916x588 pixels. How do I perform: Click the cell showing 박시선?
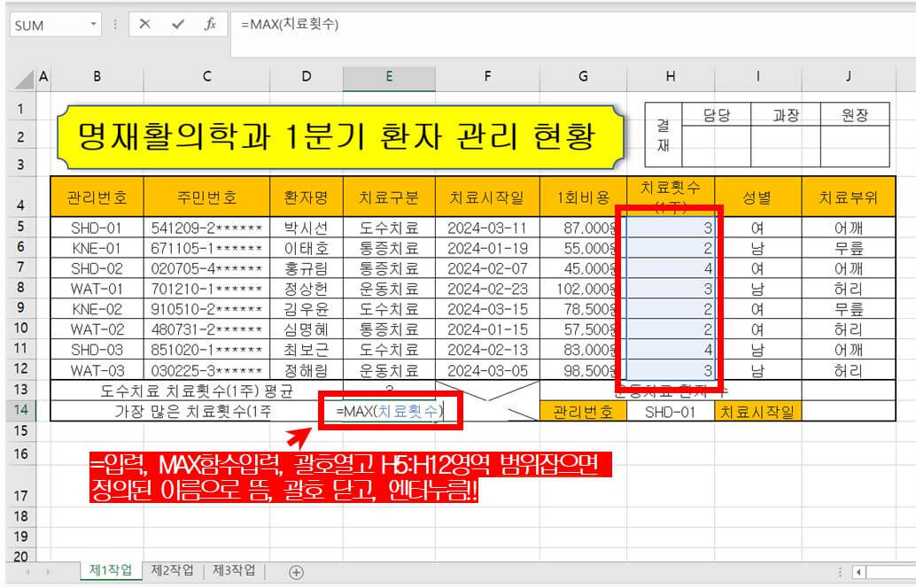click(x=304, y=228)
